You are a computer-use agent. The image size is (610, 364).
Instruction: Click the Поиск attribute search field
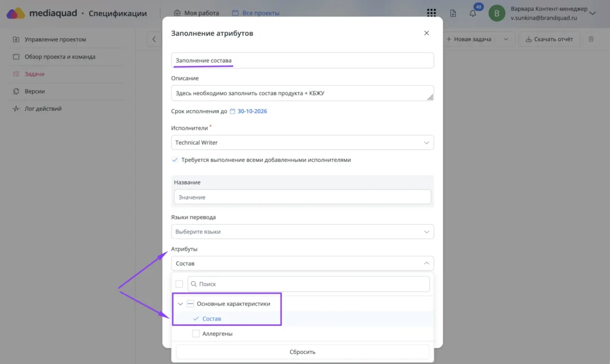[309, 284]
